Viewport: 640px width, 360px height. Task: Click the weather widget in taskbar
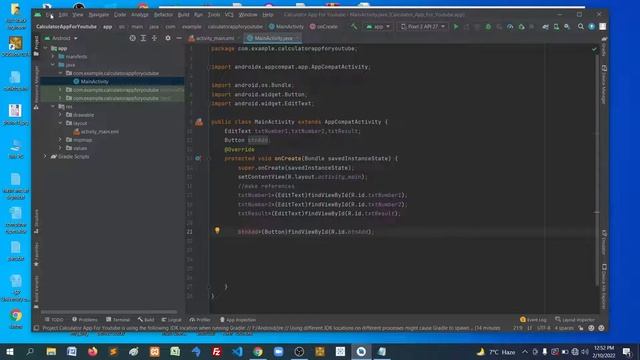coord(496,351)
